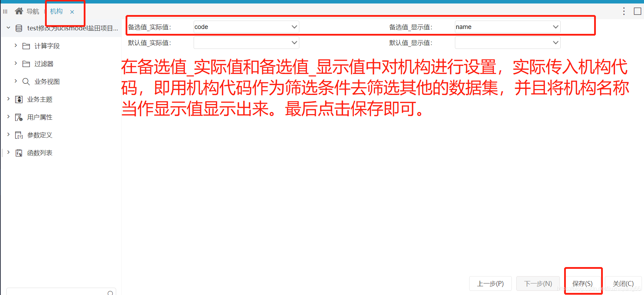
Task: Switch to the 机构 tab
Action: point(56,12)
